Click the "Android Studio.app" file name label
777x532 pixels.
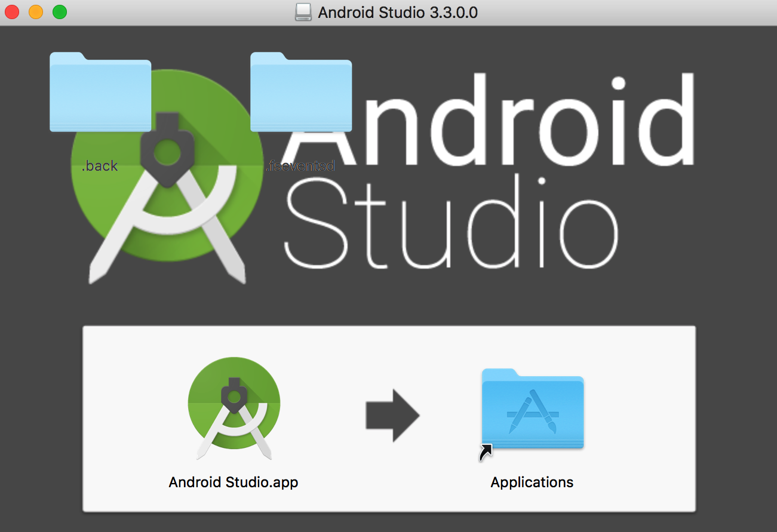234,482
